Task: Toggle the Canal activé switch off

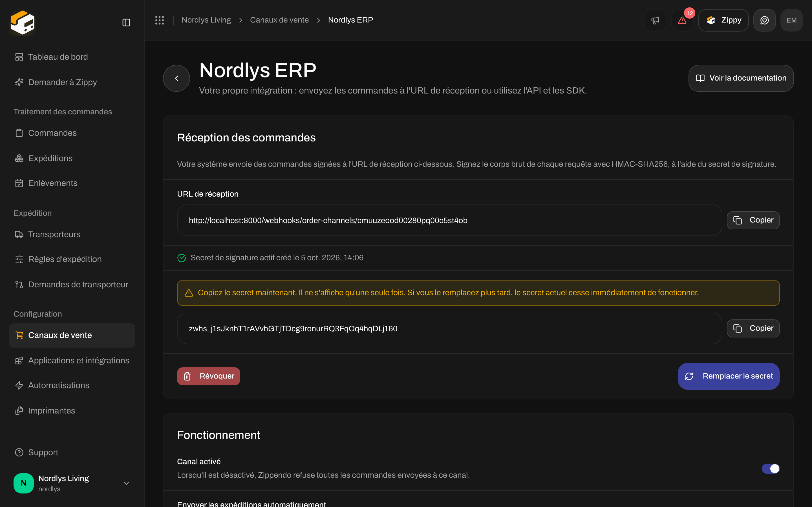Action: 770,468
